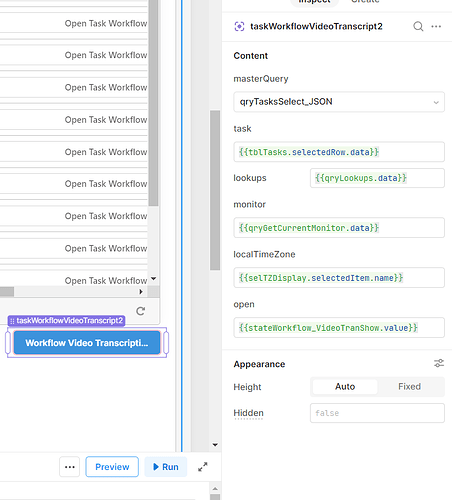452x500 pixels.
Task: Click the table vertical scrollbar thumb
Action: [153, 103]
